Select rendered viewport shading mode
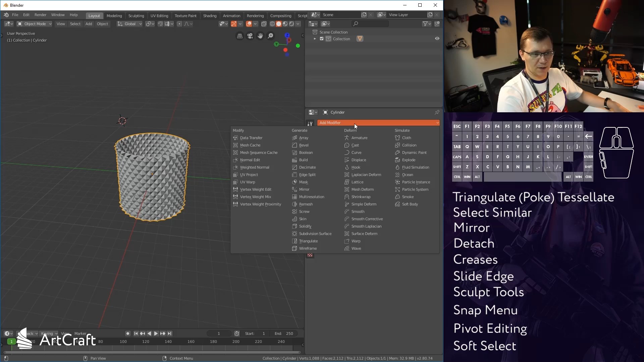 (291, 24)
